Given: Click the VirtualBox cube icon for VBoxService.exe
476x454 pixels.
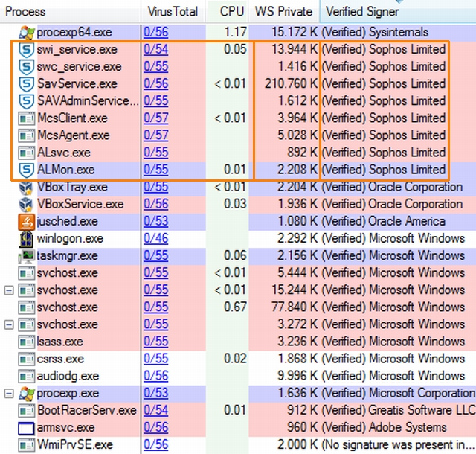Looking at the screenshot, I should tap(26, 204).
